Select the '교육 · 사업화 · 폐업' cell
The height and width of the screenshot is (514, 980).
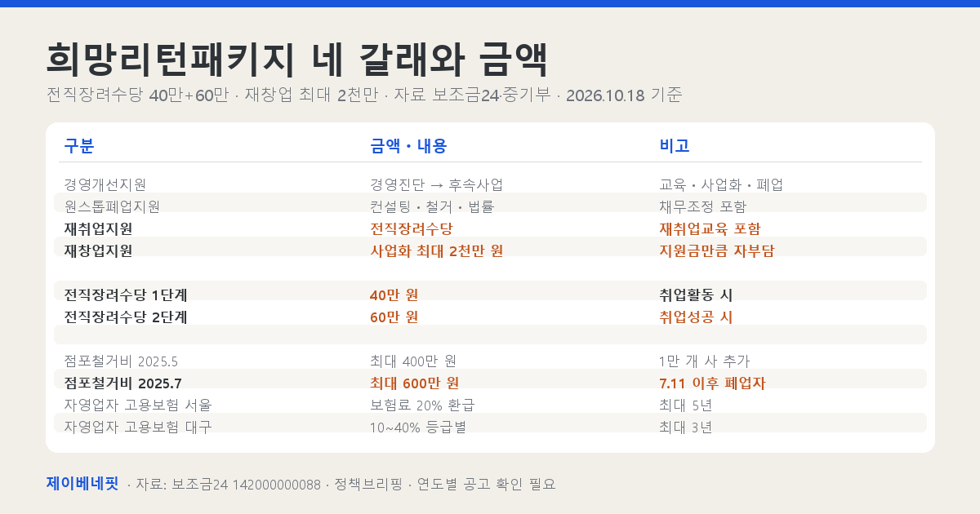721,184
